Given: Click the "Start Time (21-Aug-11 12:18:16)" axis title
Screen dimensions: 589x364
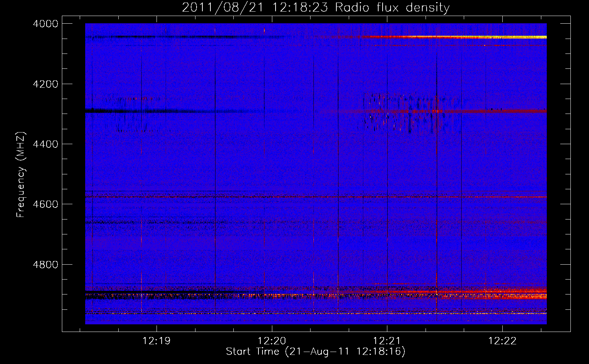Looking at the screenshot, I should (x=316, y=352).
